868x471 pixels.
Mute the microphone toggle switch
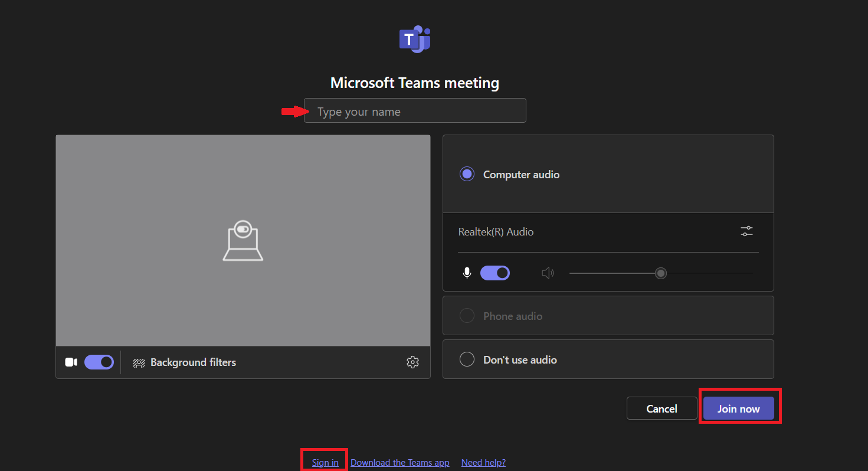(x=495, y=273)
